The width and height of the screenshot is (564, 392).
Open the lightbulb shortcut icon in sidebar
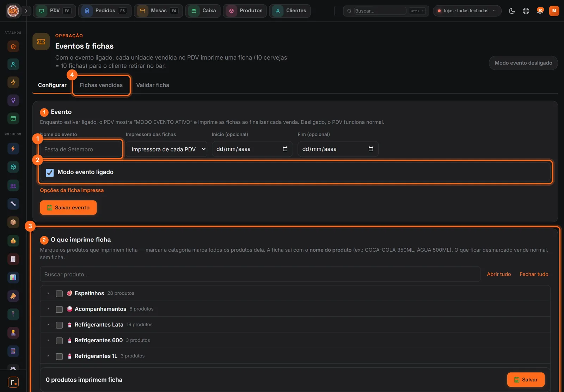pyautogui.click(x=13, y=100)
